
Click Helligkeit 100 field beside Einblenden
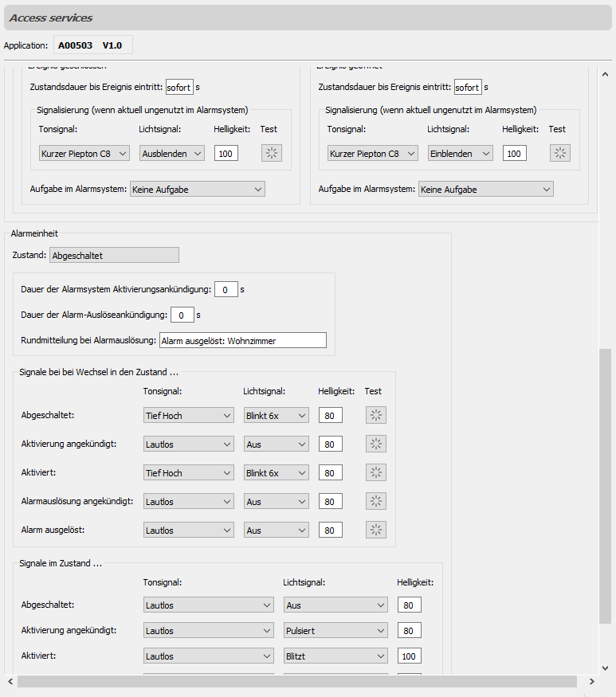click(x=515, y=154)
